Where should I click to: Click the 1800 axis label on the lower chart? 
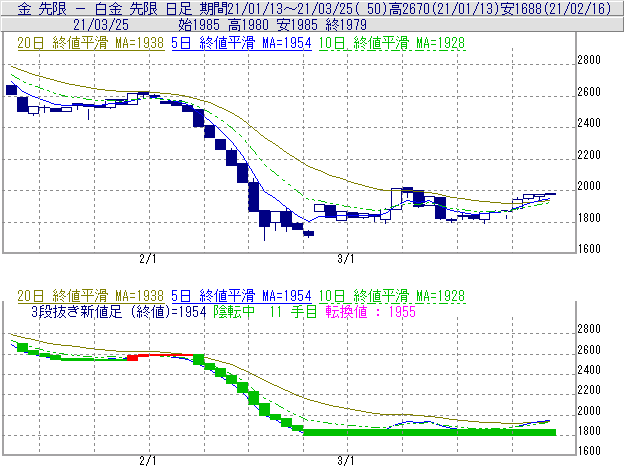(x=589, y=430)
